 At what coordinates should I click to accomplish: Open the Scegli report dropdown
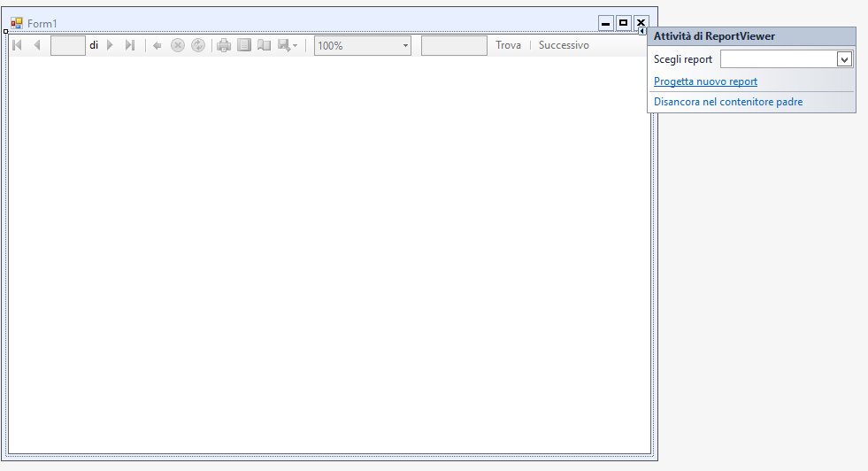coord(844,59)
